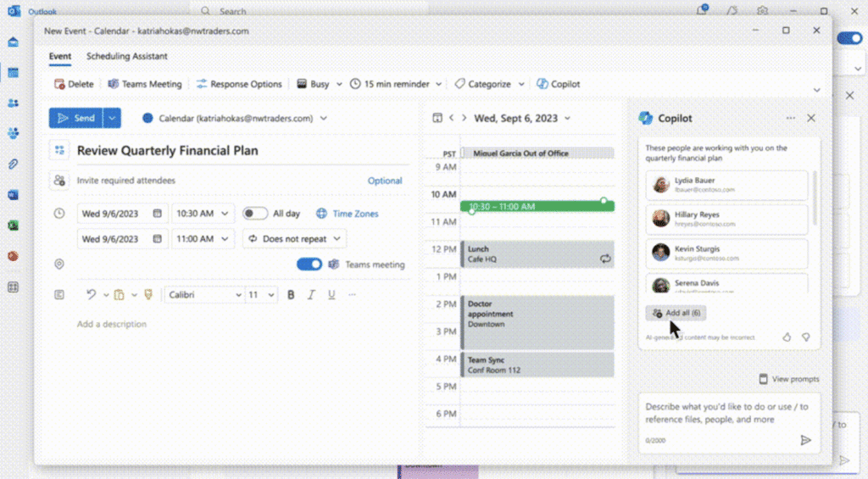Viewport: 868px width, 479px height.
Task: Click the Categorize tag button
Action: click(x=482, y=84)
